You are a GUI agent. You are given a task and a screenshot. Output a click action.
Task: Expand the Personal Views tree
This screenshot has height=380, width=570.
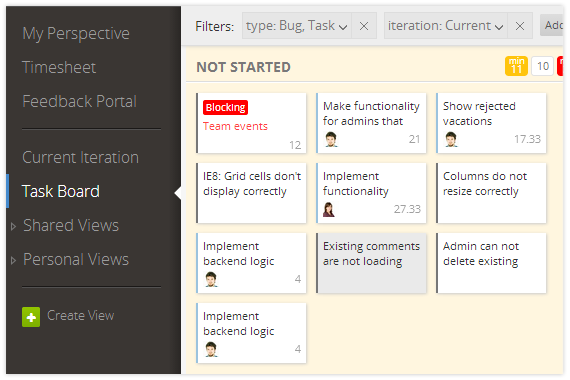[13, 260]
